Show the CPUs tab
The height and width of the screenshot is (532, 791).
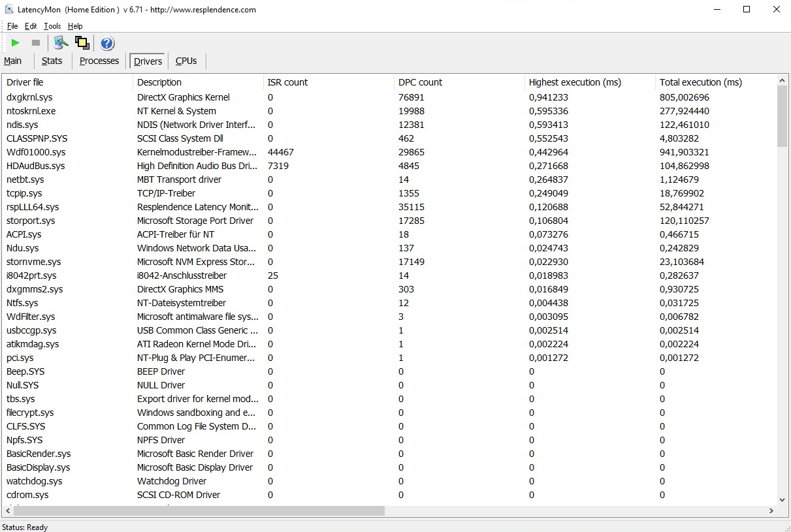click(186, 61)
